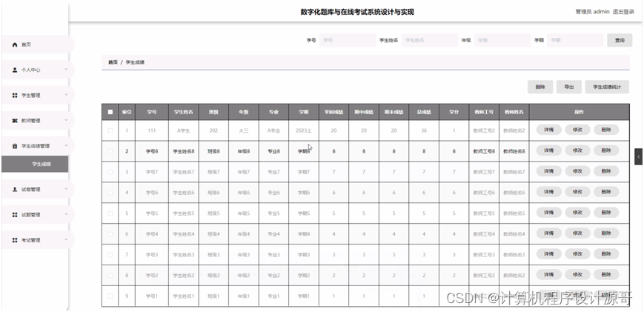Click the cell reading 专业3

point(274,255)
